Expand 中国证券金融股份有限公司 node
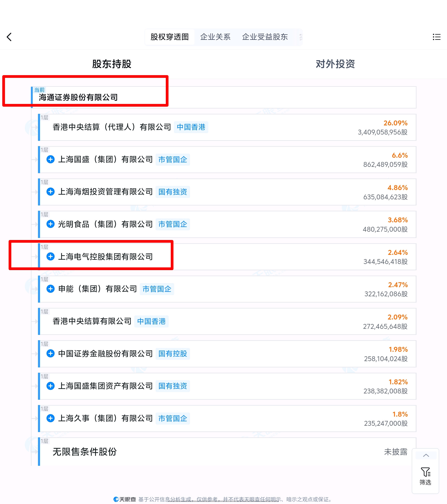The height and width of the screenshot is (504, 447). coord(51,353)
